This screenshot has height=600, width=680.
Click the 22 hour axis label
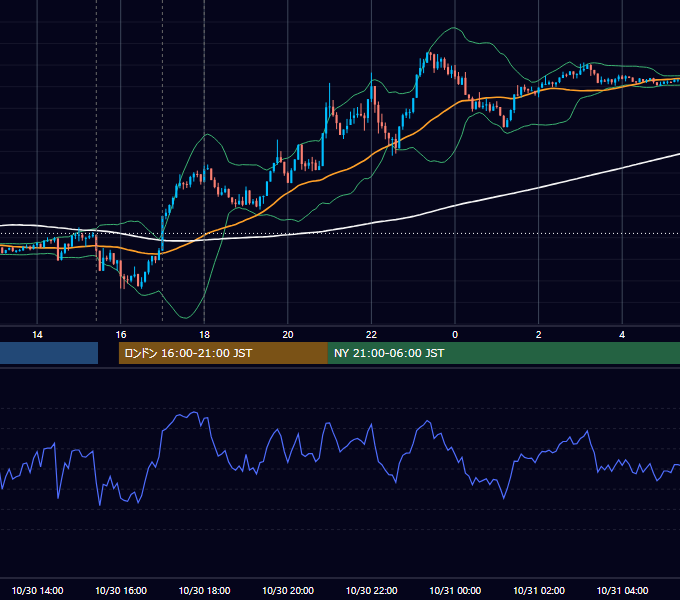pyautogui.click(x=371, y=335)
